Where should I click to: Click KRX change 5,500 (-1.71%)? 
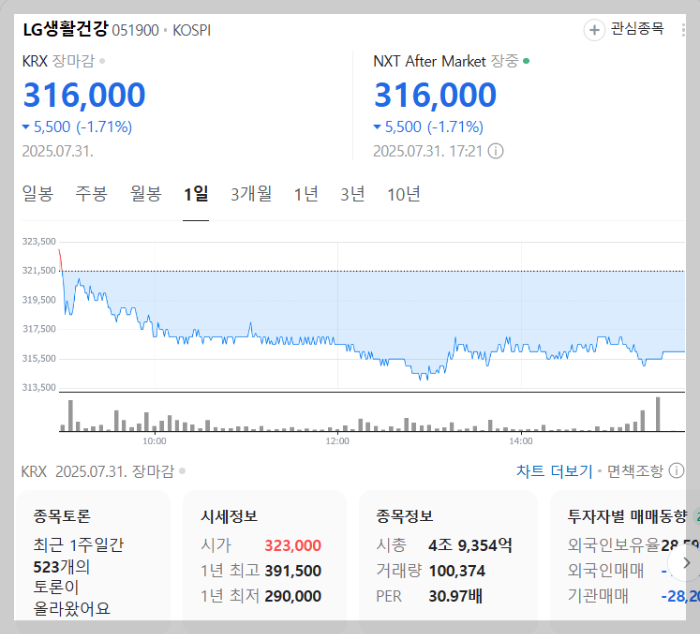pos(77,127)
